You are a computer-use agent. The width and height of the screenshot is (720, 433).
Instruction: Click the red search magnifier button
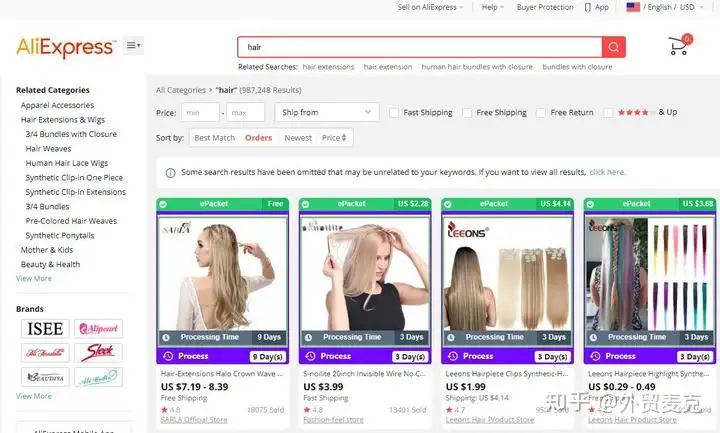click(613, 47)
